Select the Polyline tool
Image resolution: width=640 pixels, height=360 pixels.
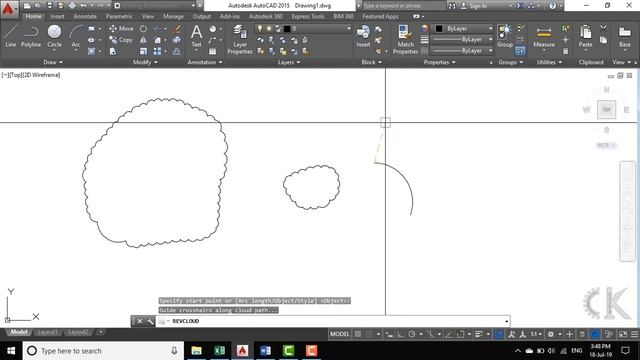coord(31,36)
